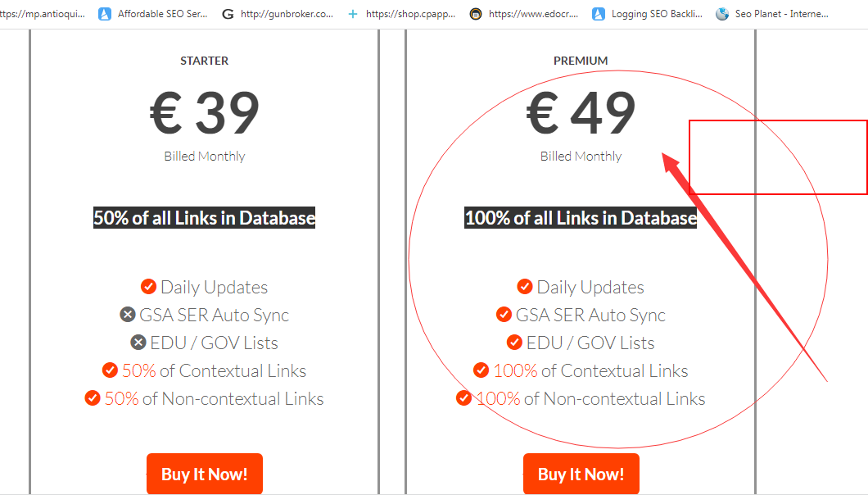Click Premium's 100% of Contextual Links checkmark
This screenshot has width=868, height=495.
pos(481,370)
